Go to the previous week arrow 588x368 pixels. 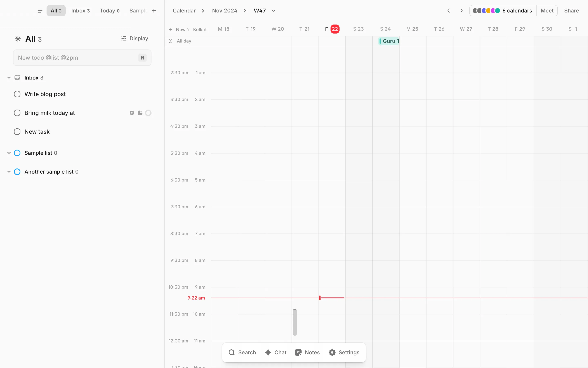(449, 11)
